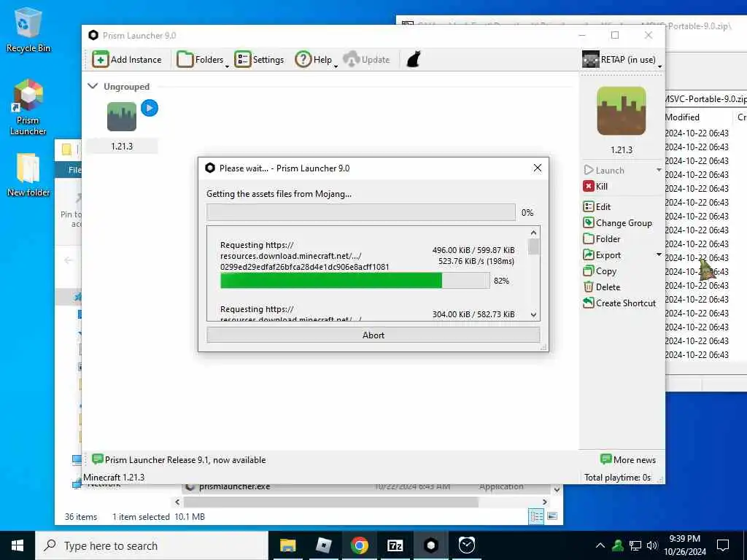Click Change Group in sidebar
This screenshot has width=747, height=560.
coord(617,223)
